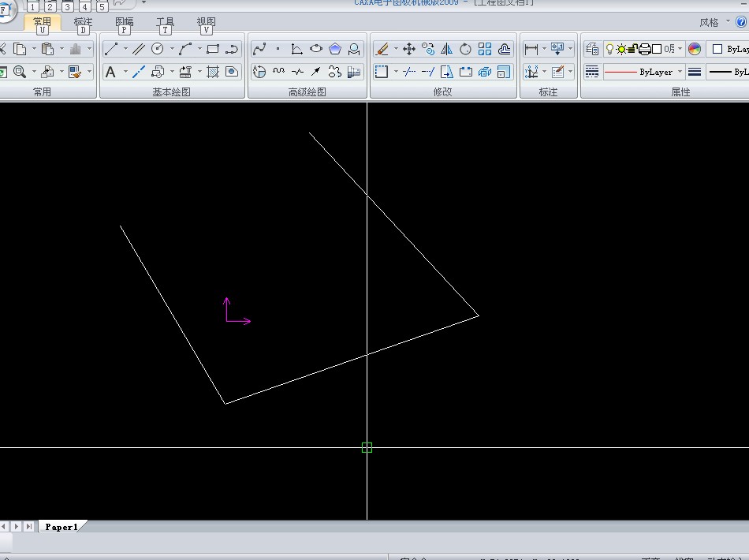Switch to the 常用 ribbon tab

42,22
